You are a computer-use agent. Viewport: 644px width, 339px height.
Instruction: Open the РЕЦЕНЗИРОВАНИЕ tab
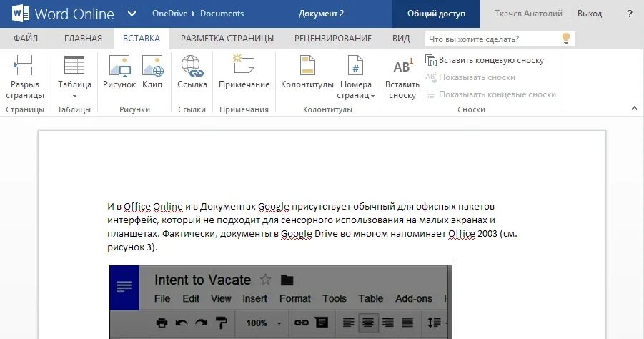332,39
